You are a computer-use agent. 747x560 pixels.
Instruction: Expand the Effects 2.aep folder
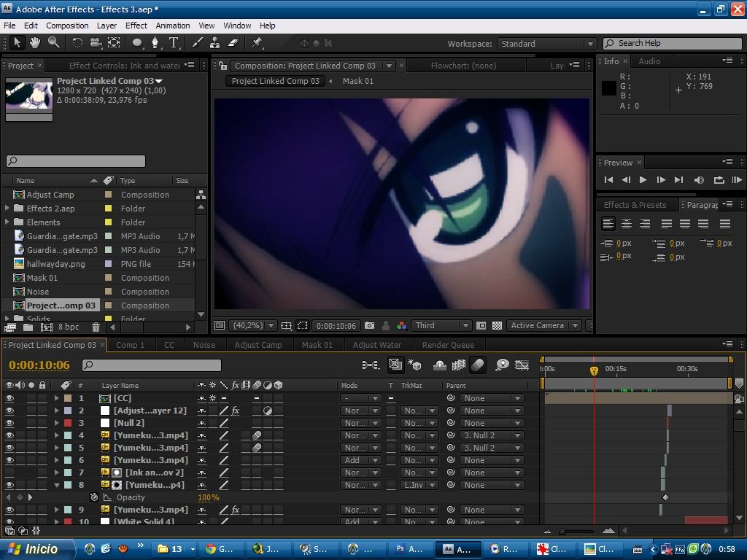point(7,208)
